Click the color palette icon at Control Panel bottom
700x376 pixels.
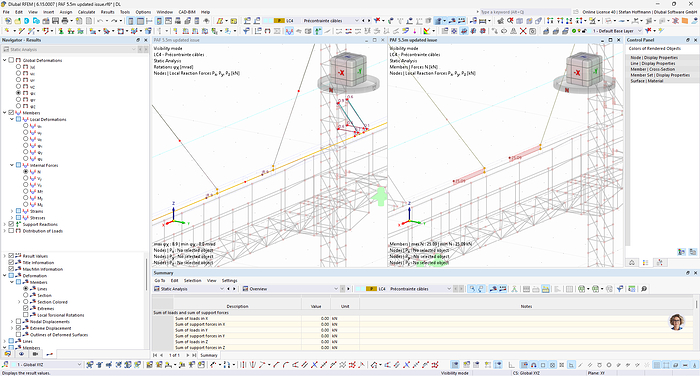645,263
